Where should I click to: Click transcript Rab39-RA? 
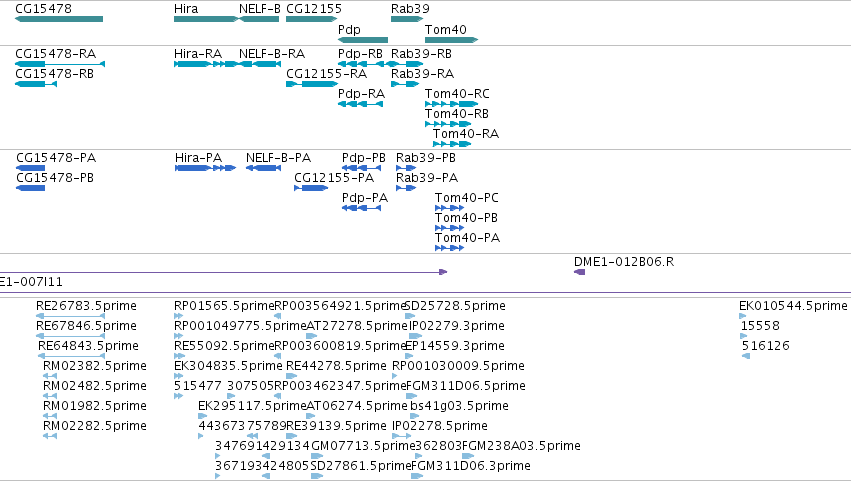[x=422, y=73]
